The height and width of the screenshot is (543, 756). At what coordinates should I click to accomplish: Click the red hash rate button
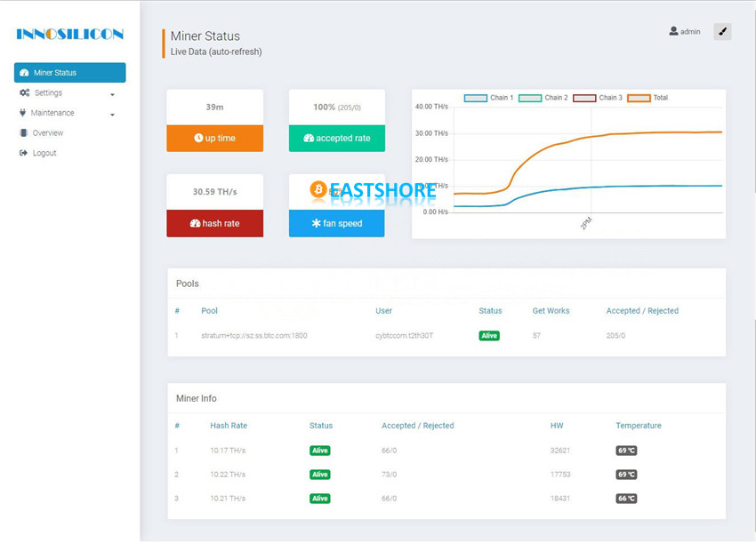pyautogui.click(x=215, y=223)
